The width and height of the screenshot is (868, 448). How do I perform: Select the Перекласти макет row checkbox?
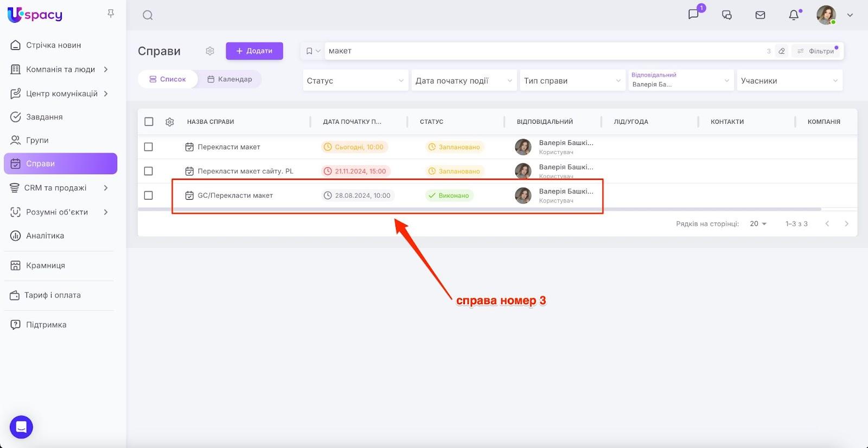click(149, 147)
